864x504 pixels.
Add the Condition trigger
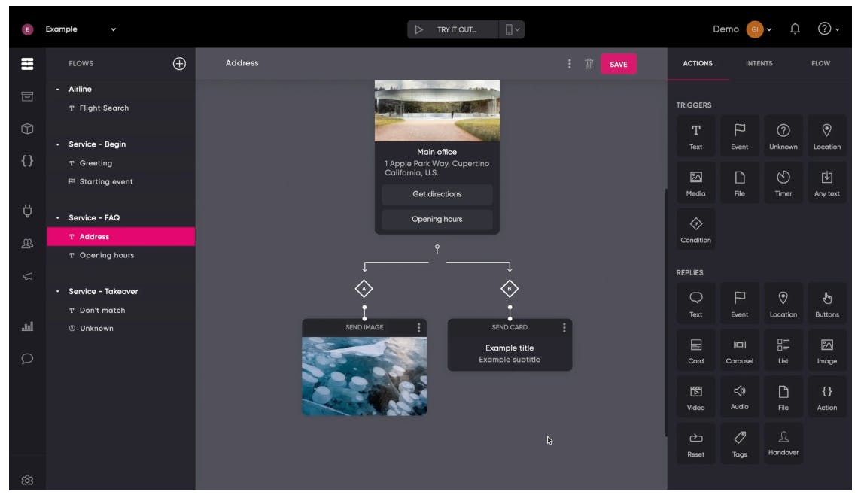pyautogui.click(x=695, y=229)
